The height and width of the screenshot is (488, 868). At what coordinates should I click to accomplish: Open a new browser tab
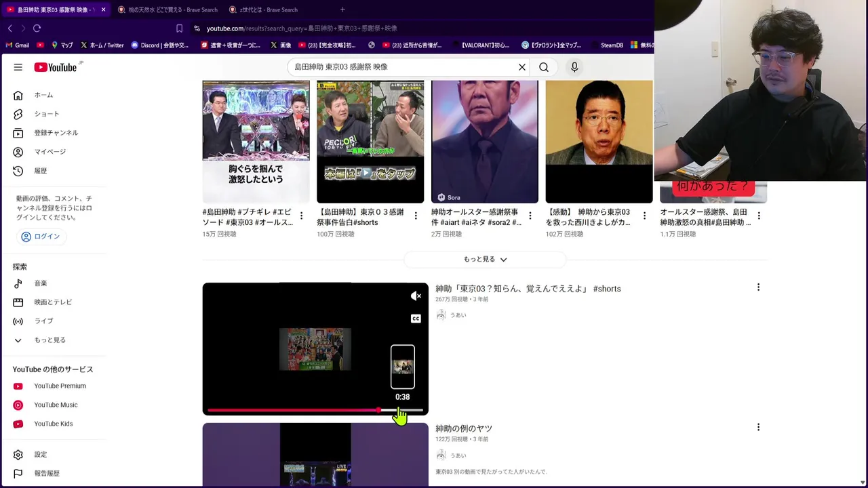342,9
